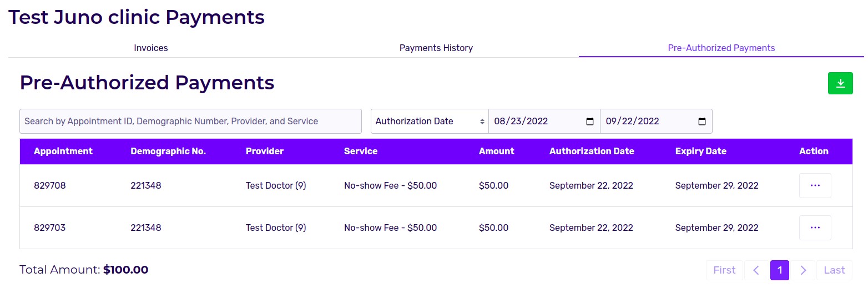Open action menu for appointment 829703
Screen dimensions: 868x298
click(815, 228)
